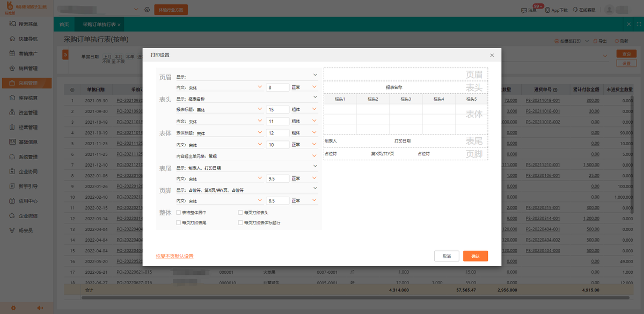
Task: Expand the 按模板打印 dropdown arrow
Action: tap(587, 41)
